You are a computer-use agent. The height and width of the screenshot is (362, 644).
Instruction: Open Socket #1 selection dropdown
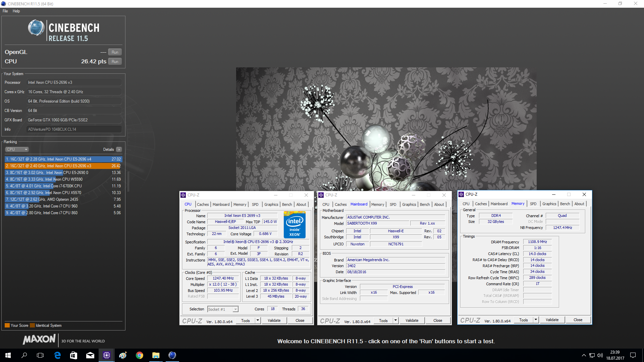223,309
